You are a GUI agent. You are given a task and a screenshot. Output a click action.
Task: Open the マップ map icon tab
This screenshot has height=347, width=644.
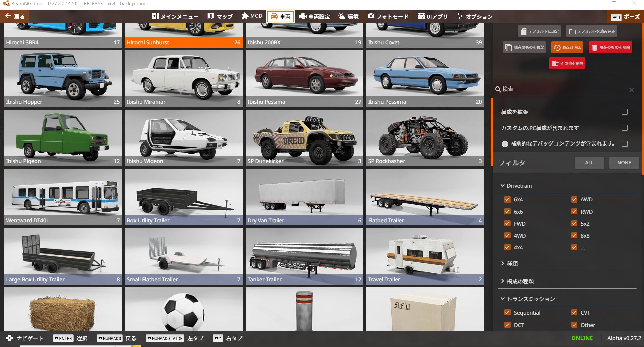pyautogui.click(x=211, y=16)
